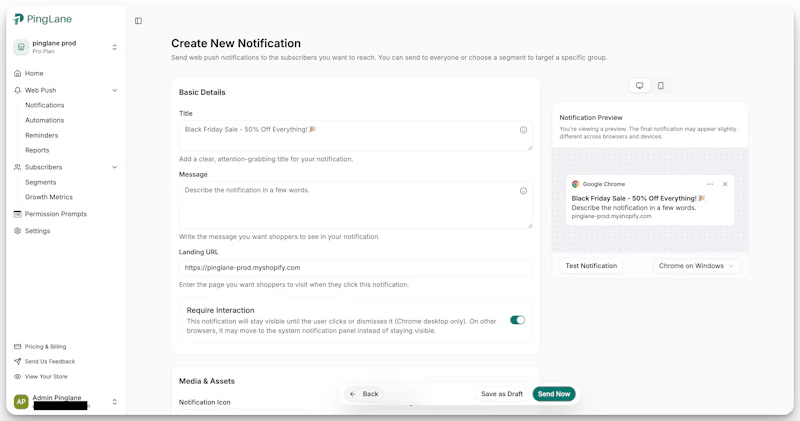Image resolution: width=800 pixels, height=421 pixels.
Task: Open Pricing & Billing link
Action: [x=45, y=347]
